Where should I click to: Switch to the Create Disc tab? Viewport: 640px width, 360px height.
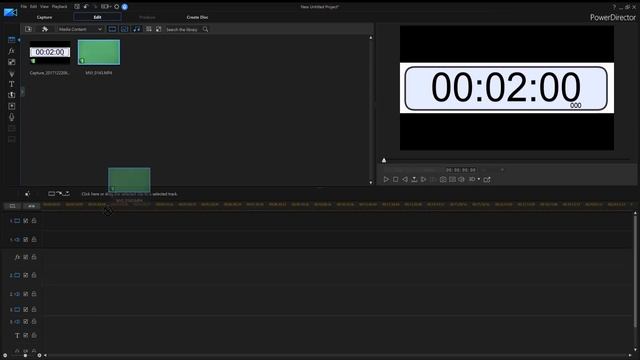(197, 17)
